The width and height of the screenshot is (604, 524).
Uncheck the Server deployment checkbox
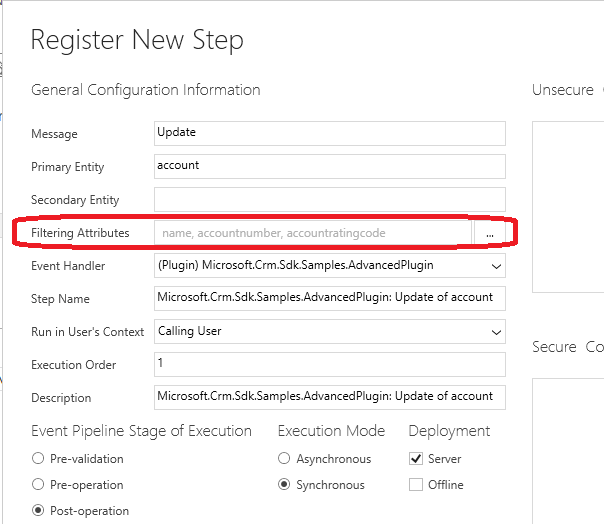click(x=416, y=459)
